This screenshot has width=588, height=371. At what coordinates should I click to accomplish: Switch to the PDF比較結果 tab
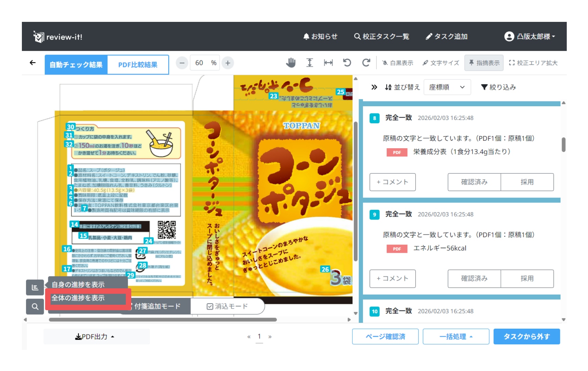[x=138, y=65]
